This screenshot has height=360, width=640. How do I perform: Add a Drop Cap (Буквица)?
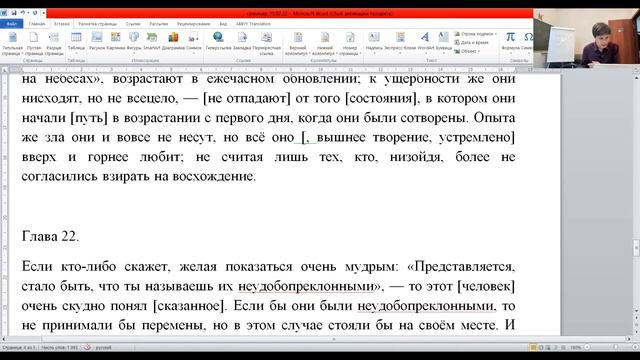443,42
